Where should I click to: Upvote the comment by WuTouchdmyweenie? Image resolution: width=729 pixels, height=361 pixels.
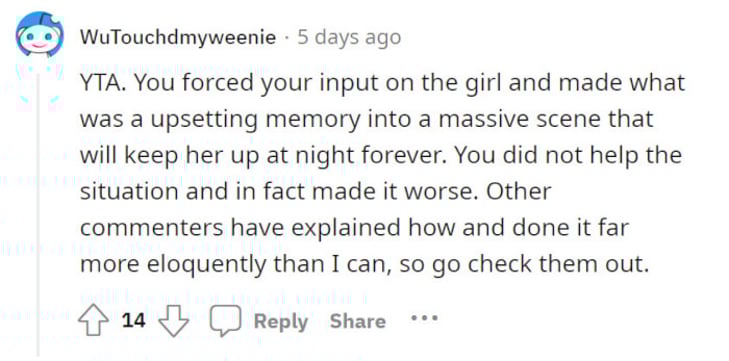tap(92, 321)
